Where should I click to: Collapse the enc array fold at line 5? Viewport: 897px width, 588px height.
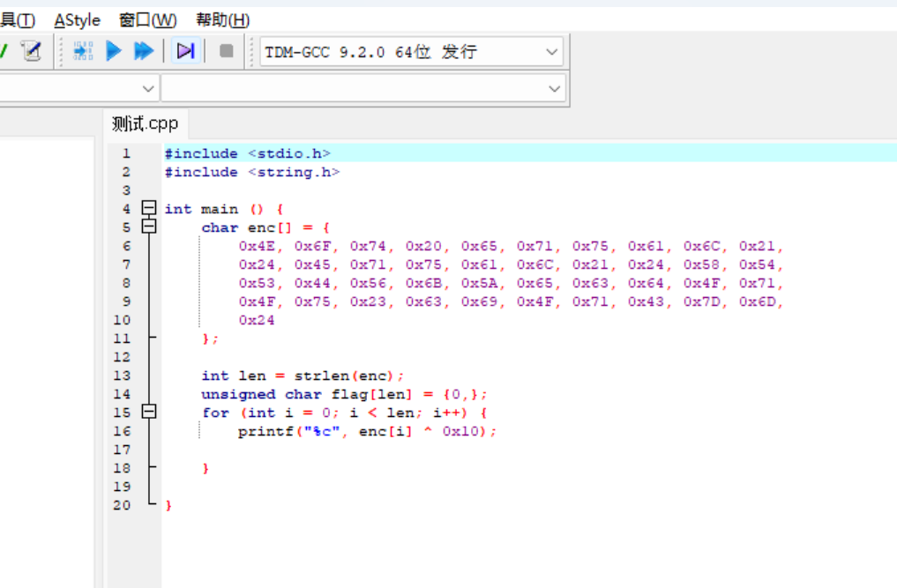click(x=149, y=227)
